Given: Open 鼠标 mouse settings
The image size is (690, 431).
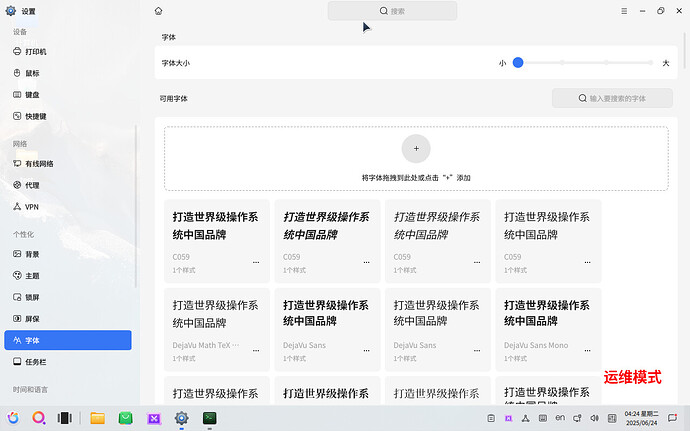Looking at the screenshot, I should (x=68, y=73).
